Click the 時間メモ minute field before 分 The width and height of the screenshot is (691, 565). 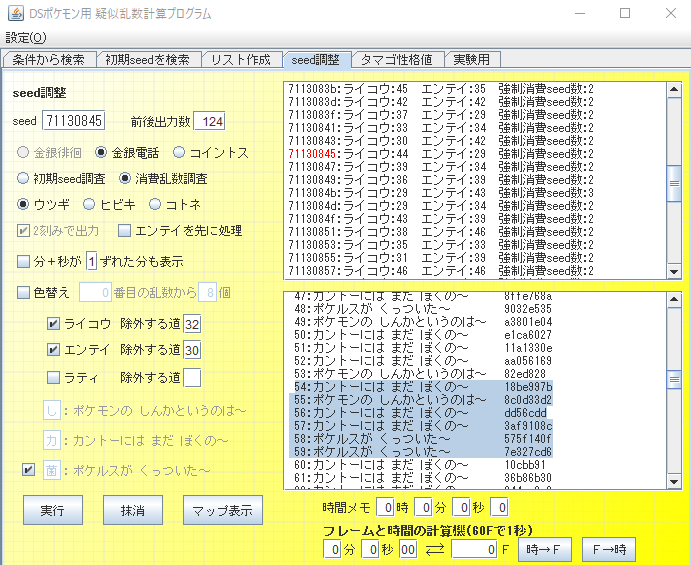tap(423, 508)
